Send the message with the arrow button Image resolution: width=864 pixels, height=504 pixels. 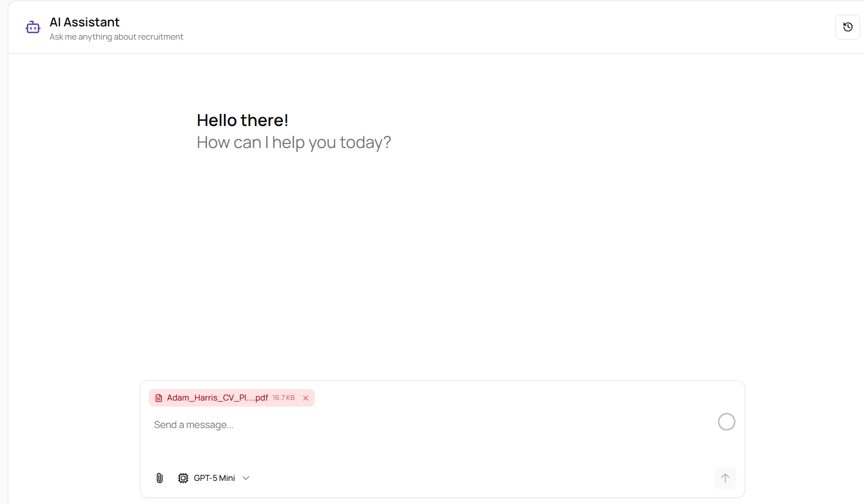coord(725,478)
